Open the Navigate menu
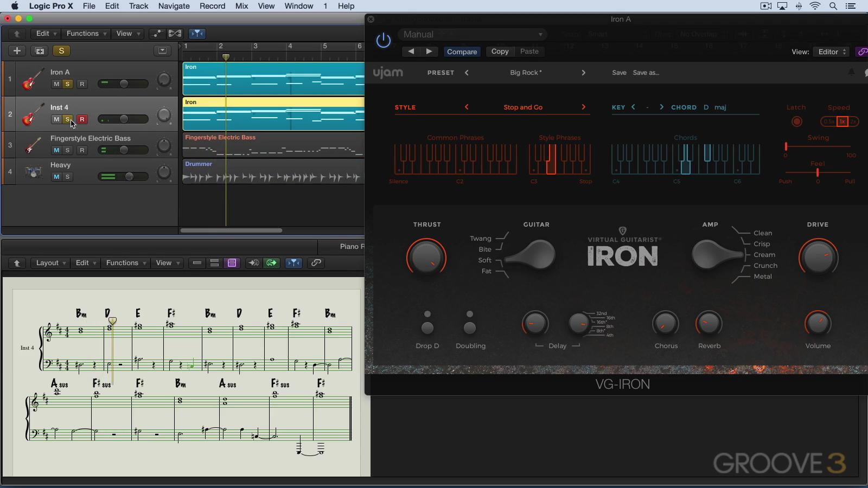The image size is (868, 488). [174, 6]
